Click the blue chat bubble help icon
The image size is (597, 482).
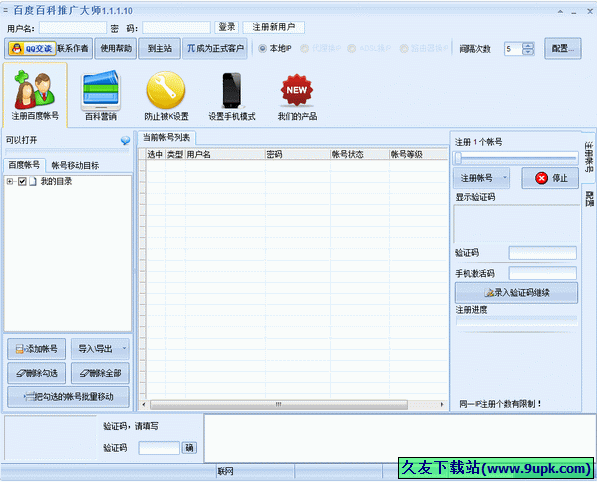pyautogui.click(x=125, y=140)
